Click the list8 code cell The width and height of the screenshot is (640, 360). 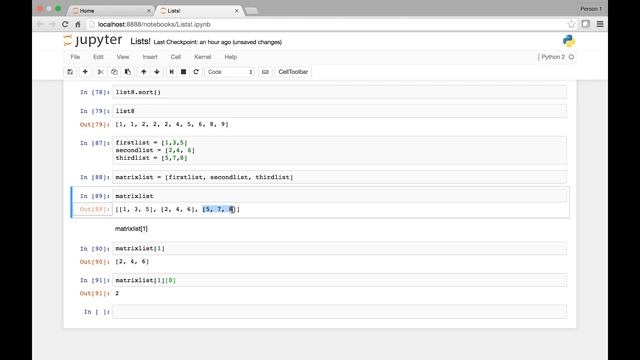point(340,111)
